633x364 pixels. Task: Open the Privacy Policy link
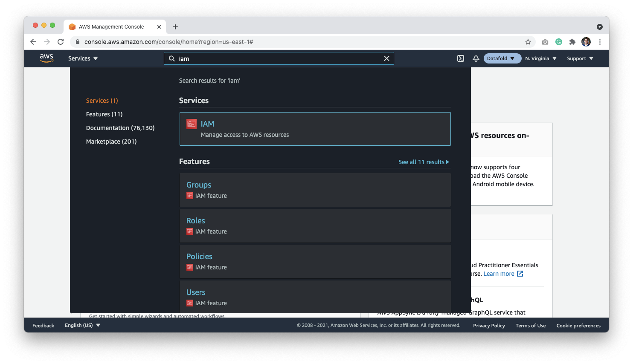(x=489, y=326)
